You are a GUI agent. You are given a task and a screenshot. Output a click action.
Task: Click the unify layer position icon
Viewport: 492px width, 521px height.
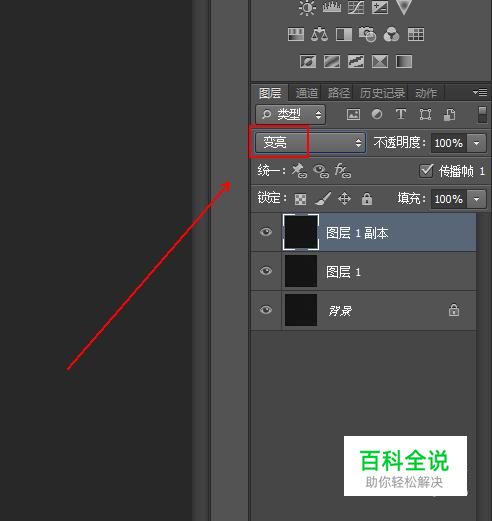pos(299,171)
